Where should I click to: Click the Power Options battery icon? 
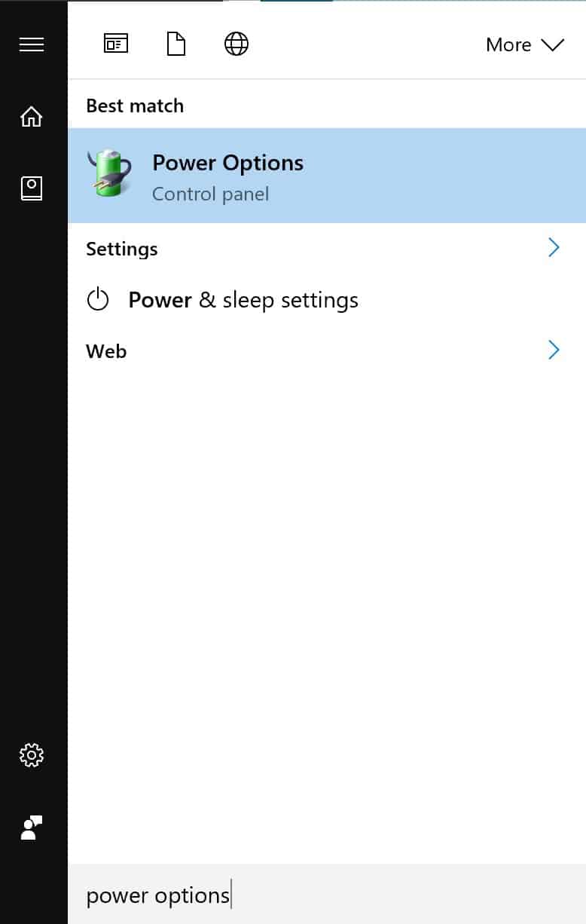click(x=109, y=176)
